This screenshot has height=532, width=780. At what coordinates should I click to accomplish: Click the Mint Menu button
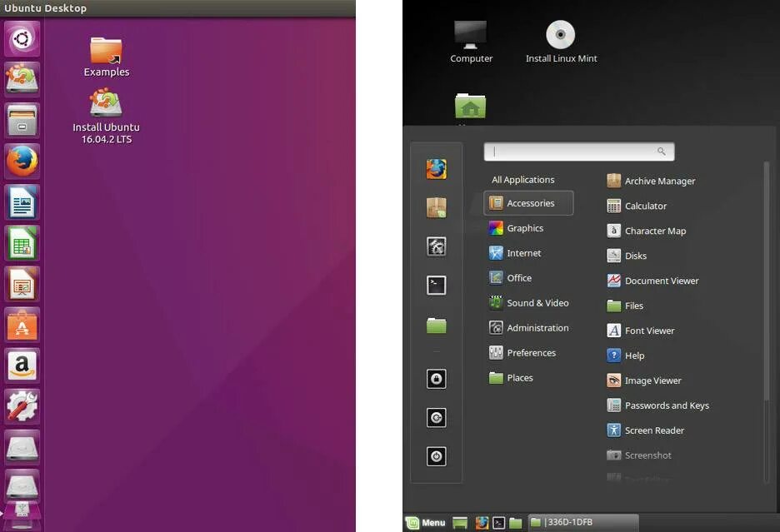coord(425,523)
